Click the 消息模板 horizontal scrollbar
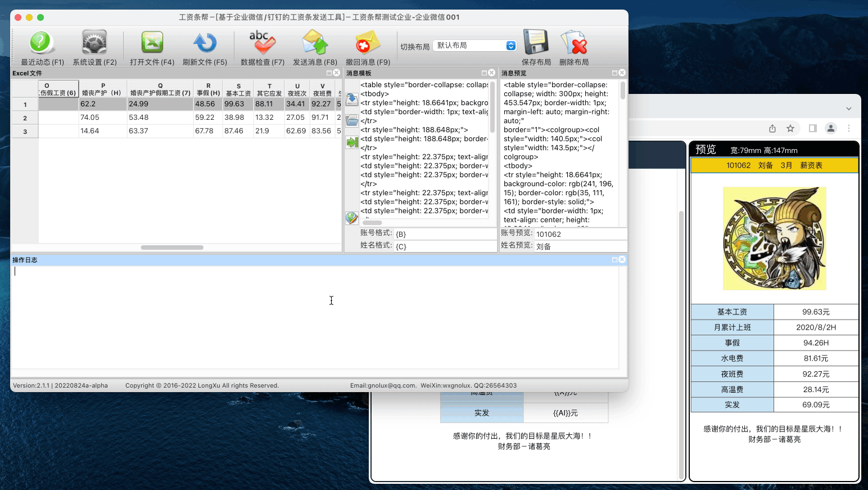Screen dimensions: 868x490 pyautogui.click(x=372, y=223)
